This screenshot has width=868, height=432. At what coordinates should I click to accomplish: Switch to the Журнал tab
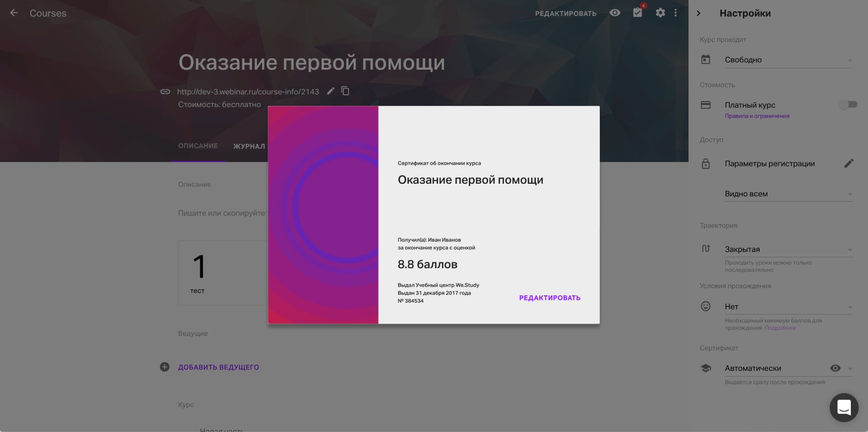pyautogui.click(x=249, y=146)
